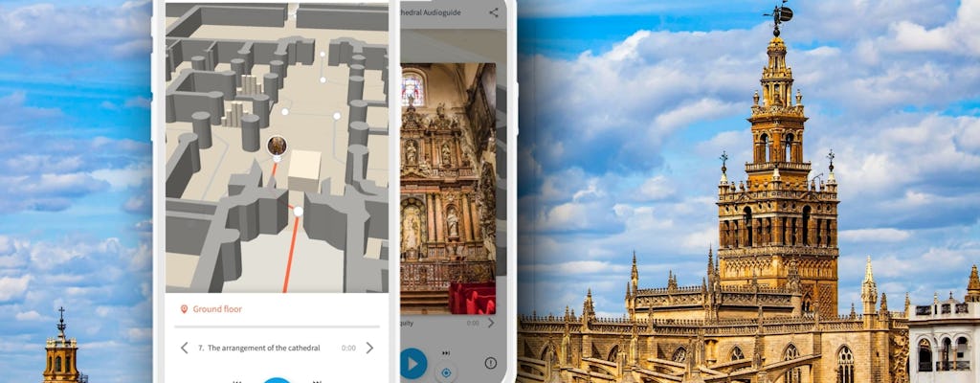Open the circled exclamation info icon
The image size is (980, 383).
tap(490, 363)
